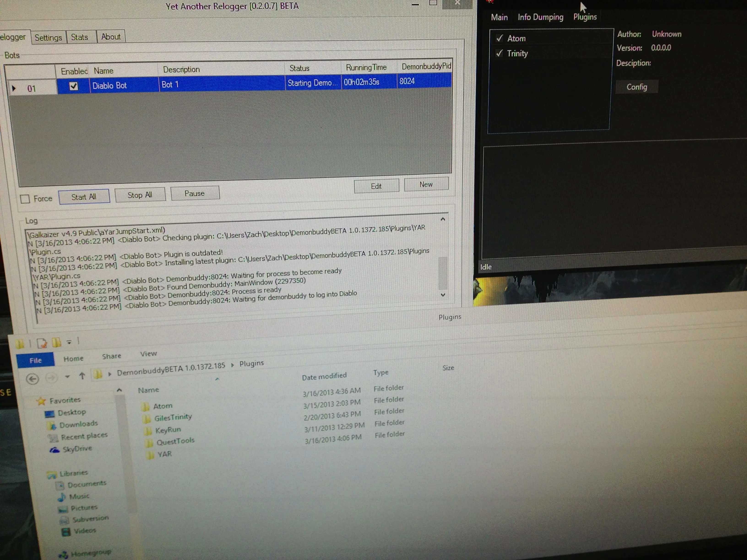Uncheck Enabled checkbox for Diablo Bot
Screen dimensions: 747x560
coord(74,86)
